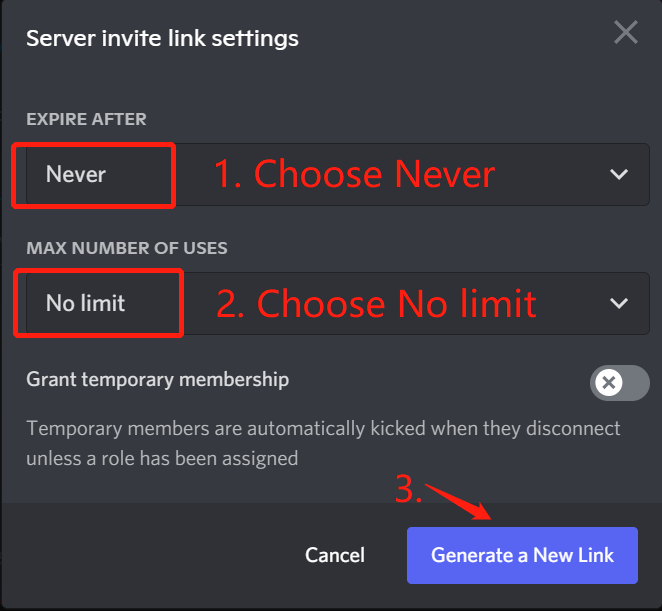662x611 pixels.
Task: Click the dark footer area left of Cancel
Action: tap(150, 555)
